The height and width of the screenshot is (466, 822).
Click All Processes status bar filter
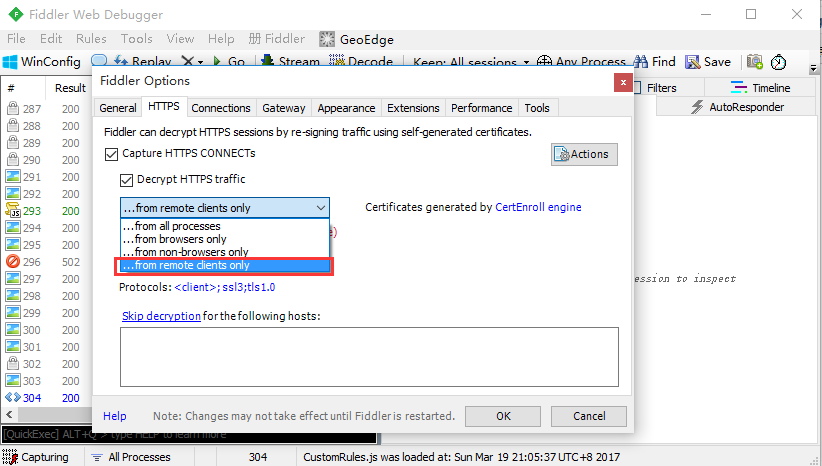click(x=131, y=457)
